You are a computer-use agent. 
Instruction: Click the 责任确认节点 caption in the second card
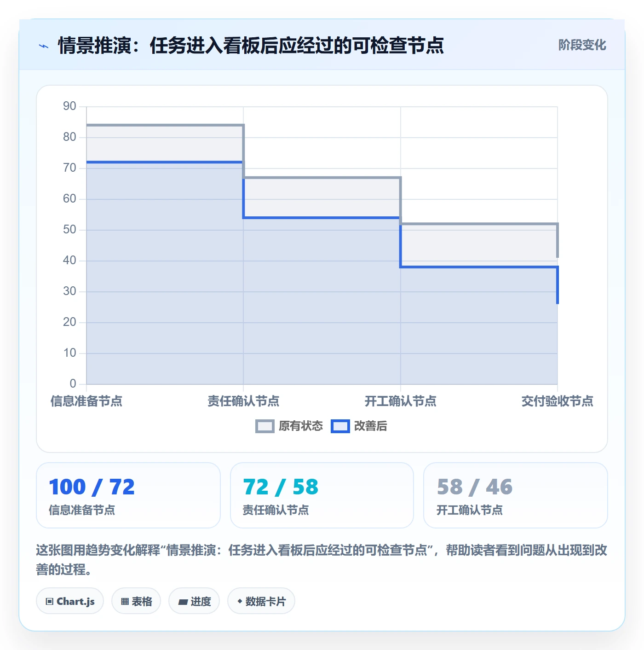(276, 510)
